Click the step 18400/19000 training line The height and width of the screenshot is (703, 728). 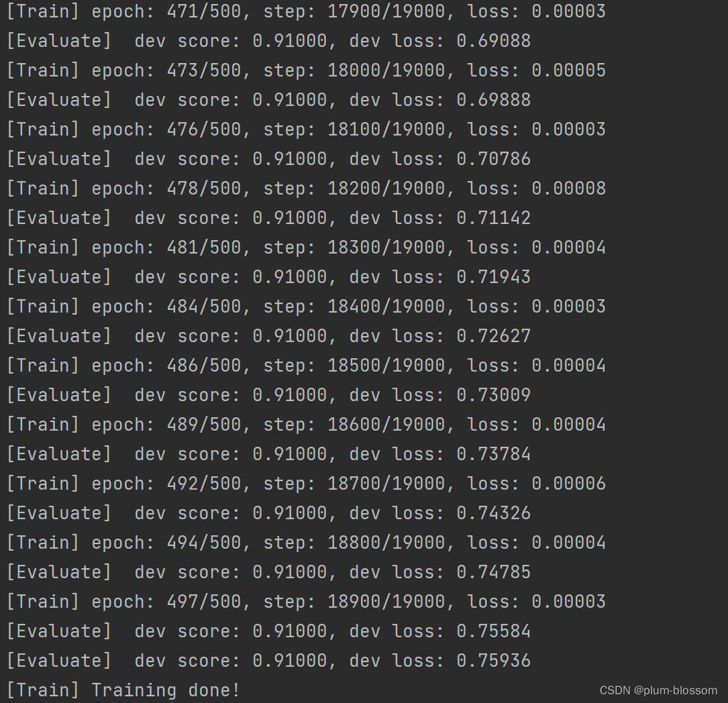pos(306,307)
